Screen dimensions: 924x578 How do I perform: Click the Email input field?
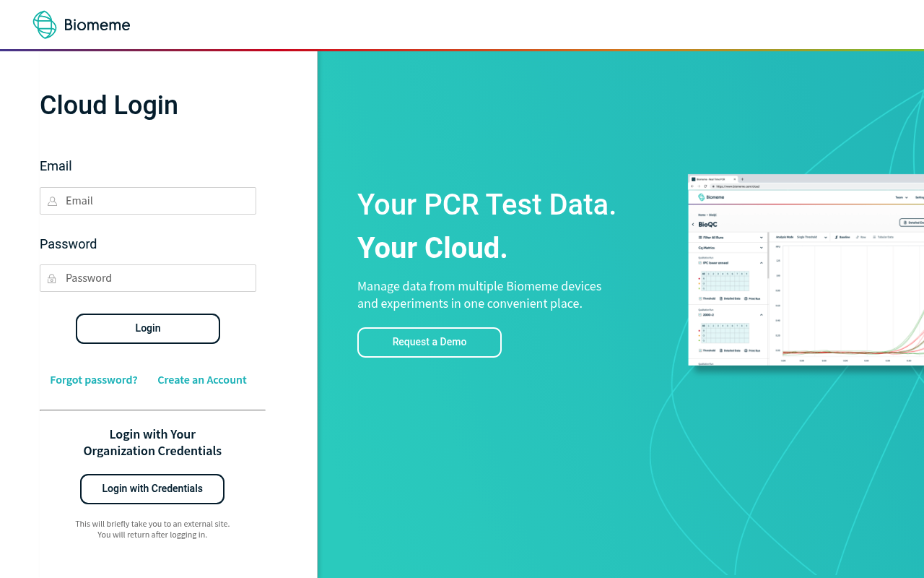148,201
